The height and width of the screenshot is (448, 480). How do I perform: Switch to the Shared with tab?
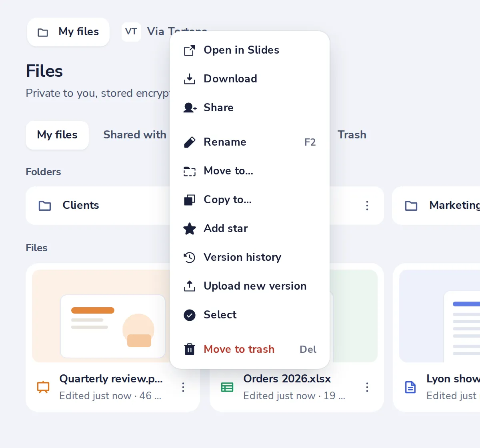point(135,135)
